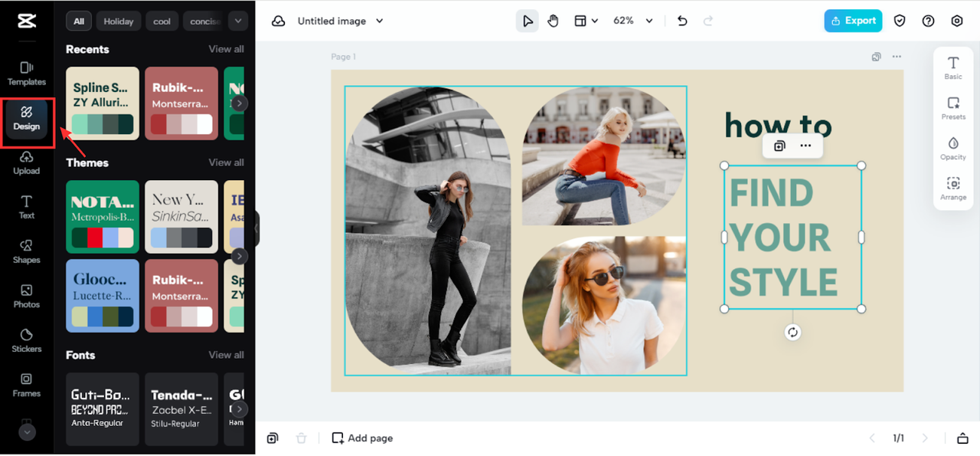Select the hand pan tool
Image resolution: width=980 pixels, height=456 pixels.
pos(553,21)
